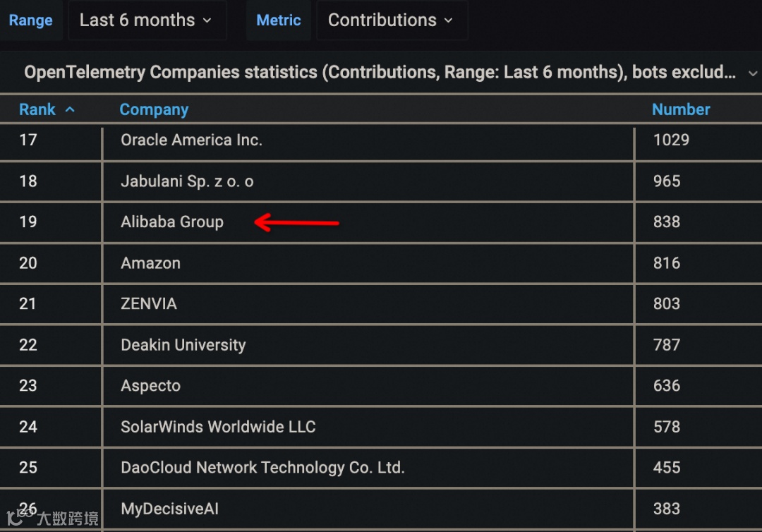Click the number 636 for Aspecto
The height and width of the screenshot is (532, 762).
pyautogui.click(x=667, y=386)
